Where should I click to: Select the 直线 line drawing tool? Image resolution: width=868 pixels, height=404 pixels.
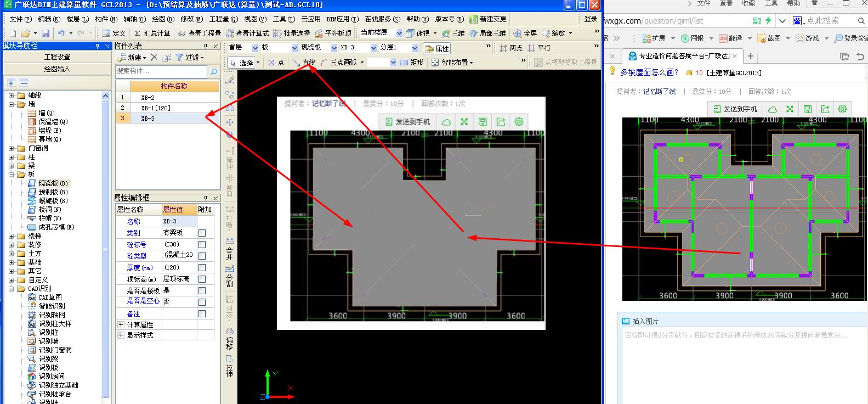pos(304,63)
